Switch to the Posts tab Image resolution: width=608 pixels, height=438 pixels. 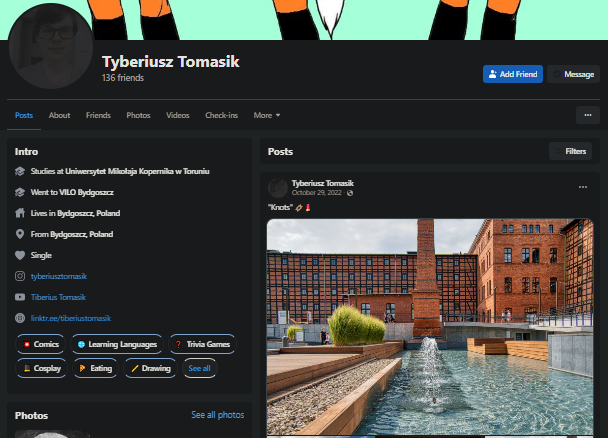point(24,115)
